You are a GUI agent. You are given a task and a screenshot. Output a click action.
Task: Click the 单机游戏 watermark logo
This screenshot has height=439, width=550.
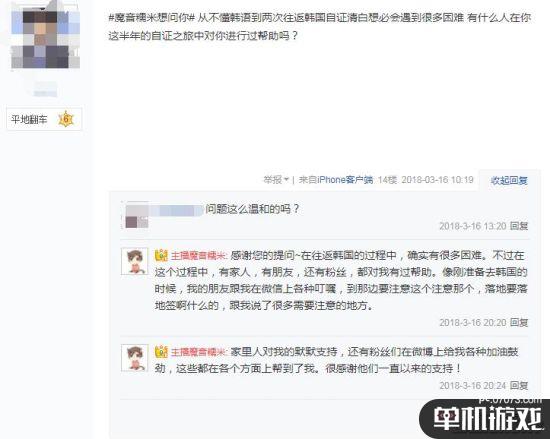(487, 418)
